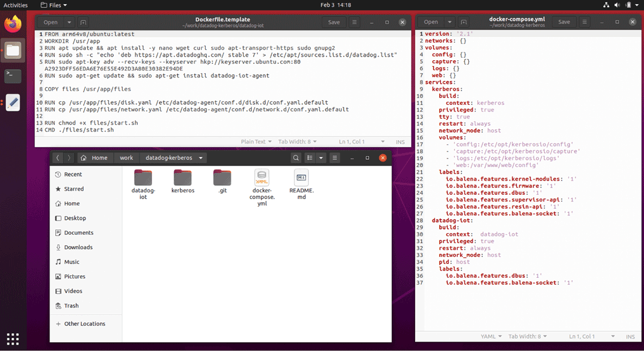This screenshot has width=644, height=351.
Task: Open the YAML syntax highlighting dropdown
Action: tap(491, 336)
